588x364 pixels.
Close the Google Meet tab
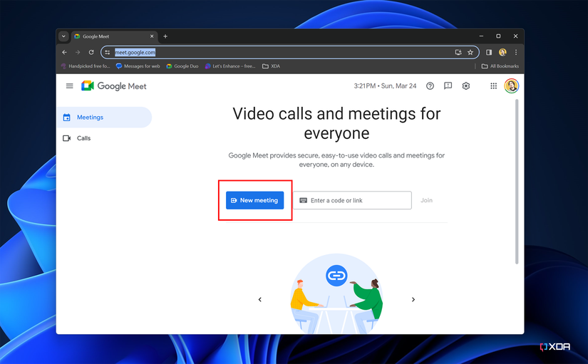(152, 36)
